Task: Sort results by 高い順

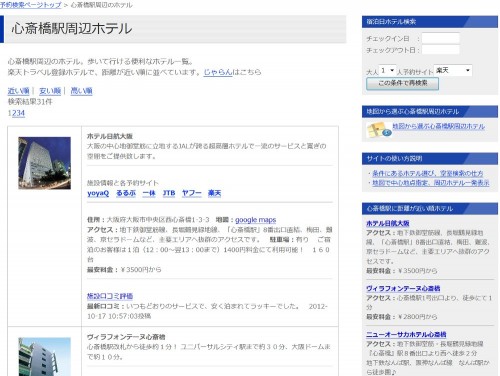Action: point(81,91)
